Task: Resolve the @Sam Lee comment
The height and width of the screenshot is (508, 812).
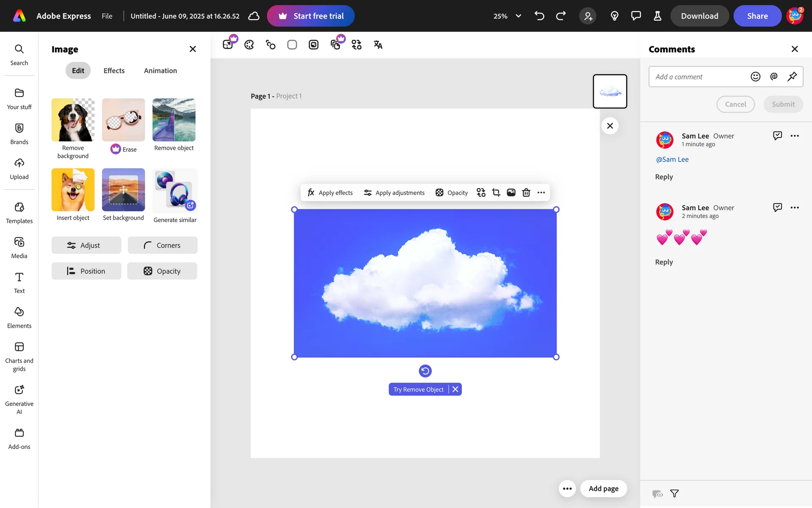Action: 777,136
